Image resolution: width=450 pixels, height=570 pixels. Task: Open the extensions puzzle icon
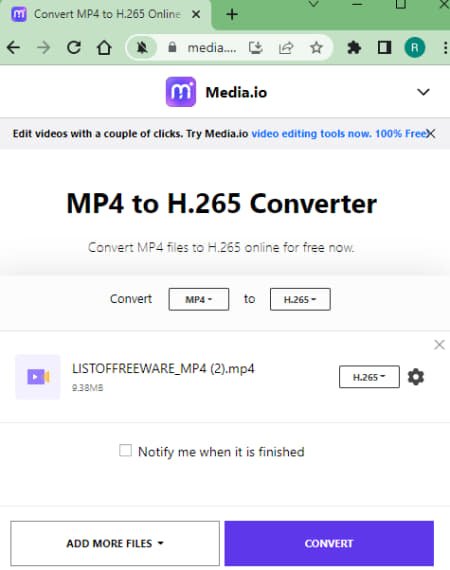(354, 48)
